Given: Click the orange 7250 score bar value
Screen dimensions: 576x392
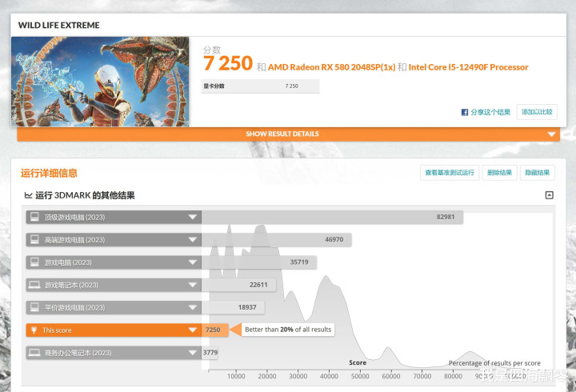Looking at the screenshot, I should tap(213, 330).
